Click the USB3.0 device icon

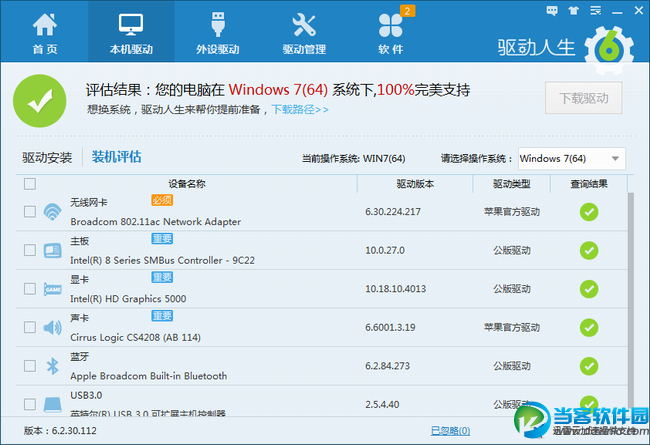click(x=53, y=405)
